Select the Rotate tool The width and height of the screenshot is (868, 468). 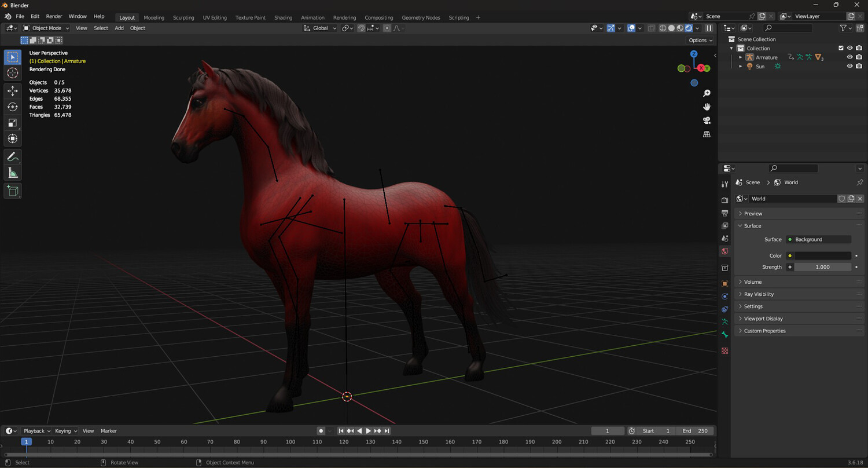pos(12,107)
